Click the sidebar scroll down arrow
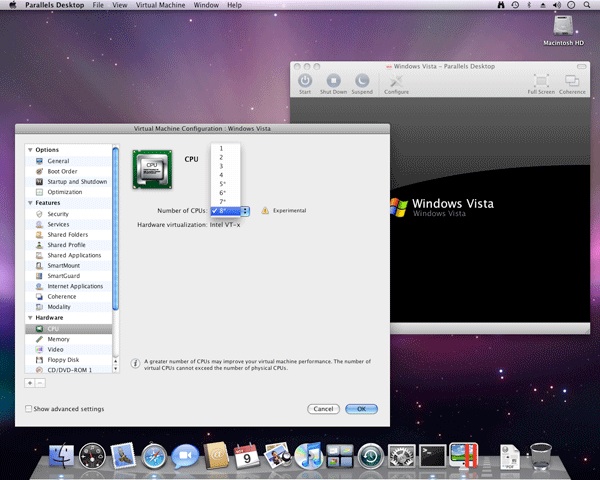 coord(116,369)
